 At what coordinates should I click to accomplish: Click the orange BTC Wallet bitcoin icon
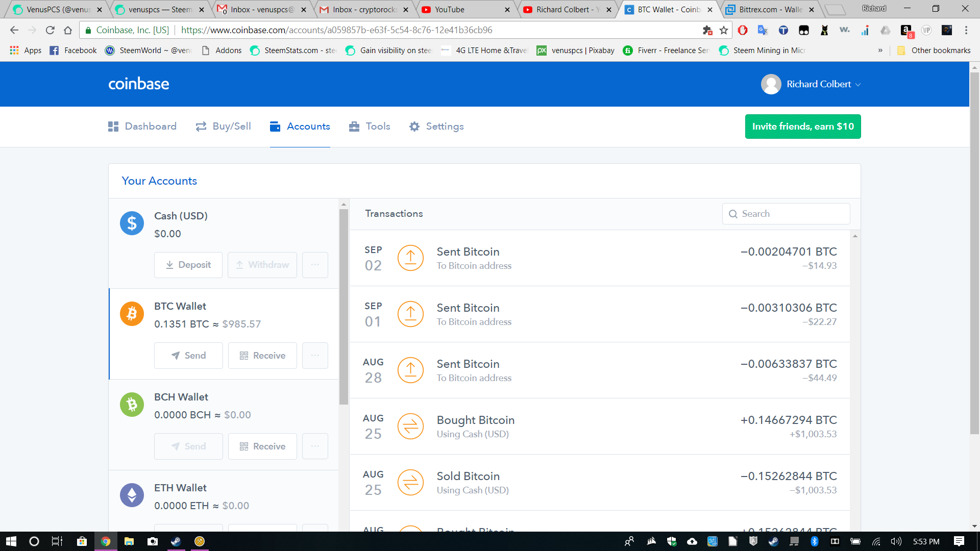[132, 314]
